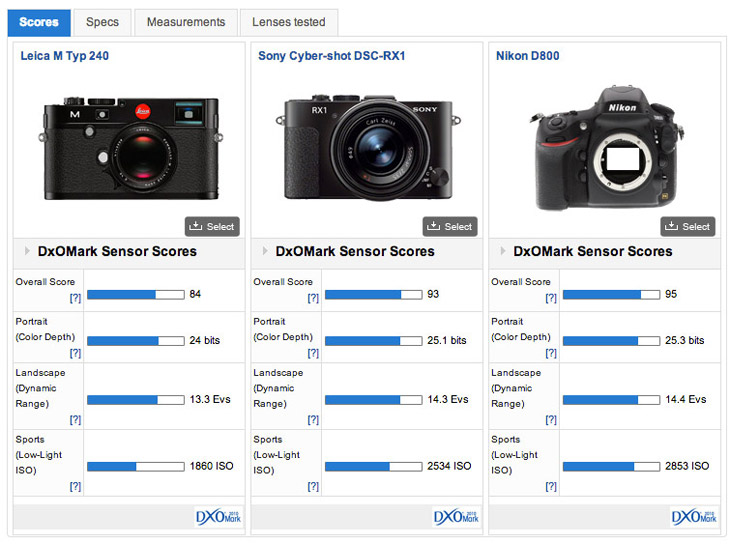This screenshot has width=730, height=544.
Task: Click the "13.3 Evs" value
Action: pyautogui.click(x=210, y=400)
